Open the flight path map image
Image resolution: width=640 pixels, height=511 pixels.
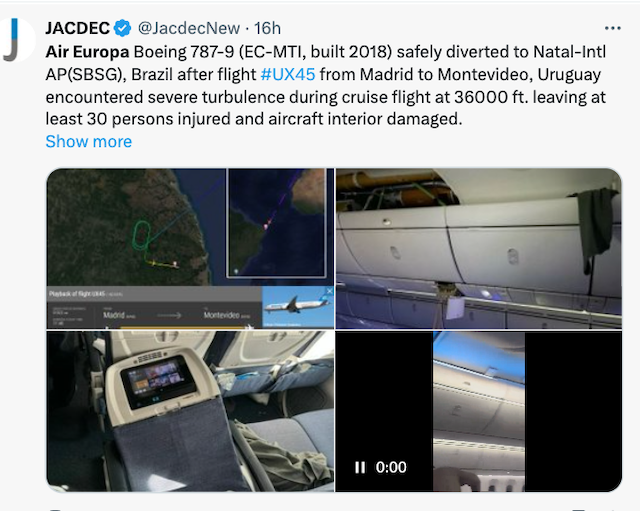(x=130, y=230)
